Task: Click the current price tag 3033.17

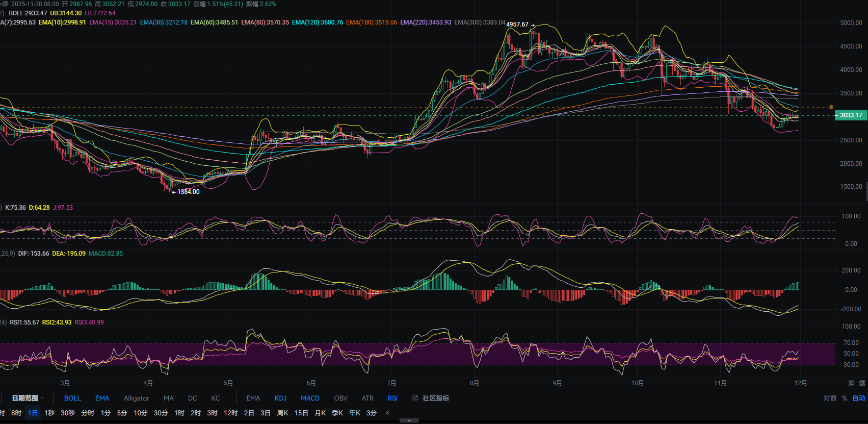Action: (x=851, y=115)
